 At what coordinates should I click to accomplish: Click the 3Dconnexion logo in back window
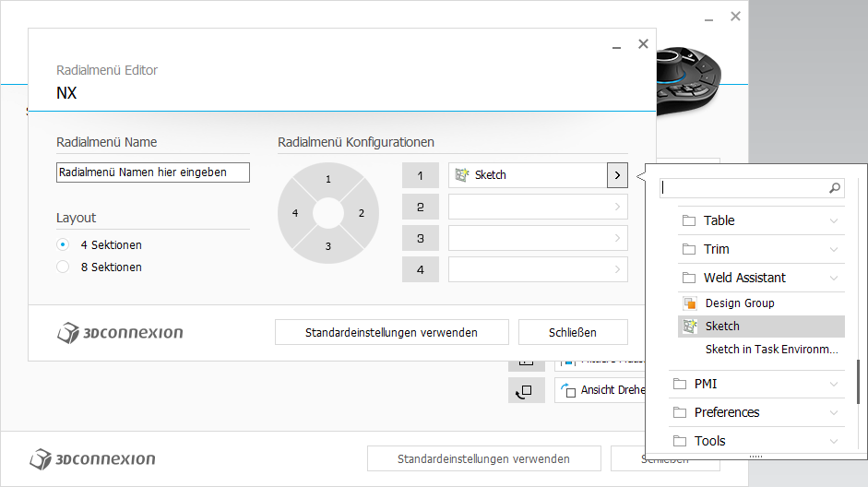[x=92, y=459]
